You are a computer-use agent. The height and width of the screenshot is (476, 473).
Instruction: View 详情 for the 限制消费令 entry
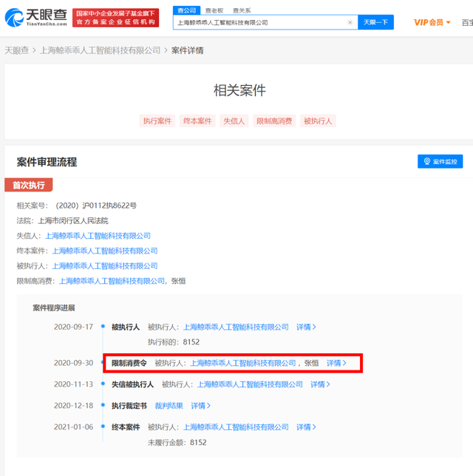[x=336, y=363]
